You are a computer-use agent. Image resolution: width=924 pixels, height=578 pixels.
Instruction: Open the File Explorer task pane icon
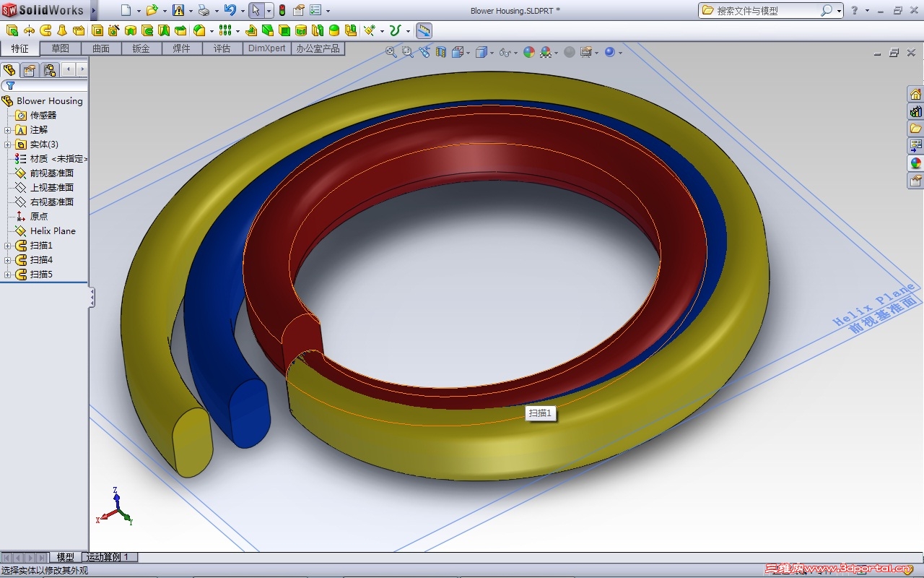coord(915,129)
